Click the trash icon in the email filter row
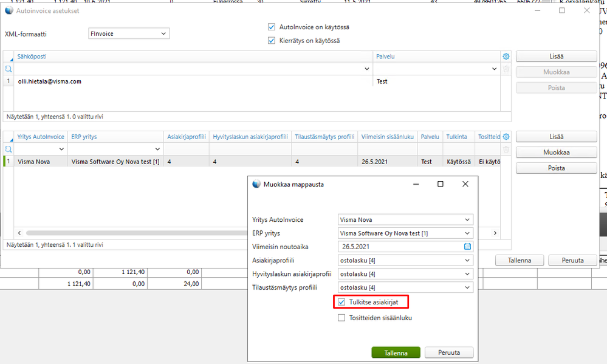 [506, 69]
